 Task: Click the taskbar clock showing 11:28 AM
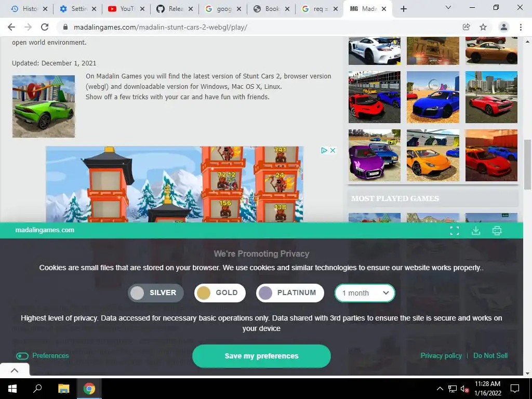pyautogui.click(x=487, y=389)
